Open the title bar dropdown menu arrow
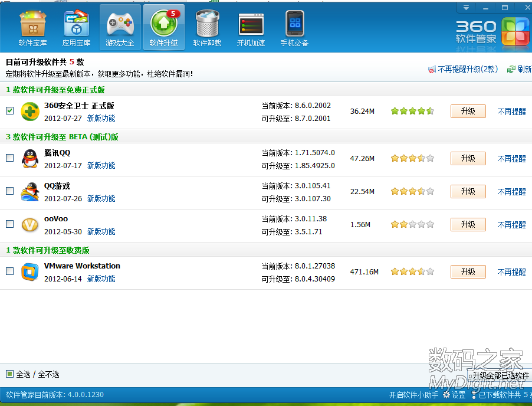 pos(466,8)
